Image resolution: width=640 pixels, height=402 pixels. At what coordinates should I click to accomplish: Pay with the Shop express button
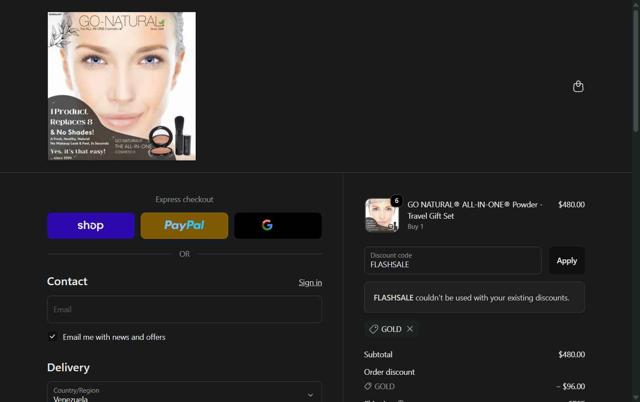(x=91, y=225)
